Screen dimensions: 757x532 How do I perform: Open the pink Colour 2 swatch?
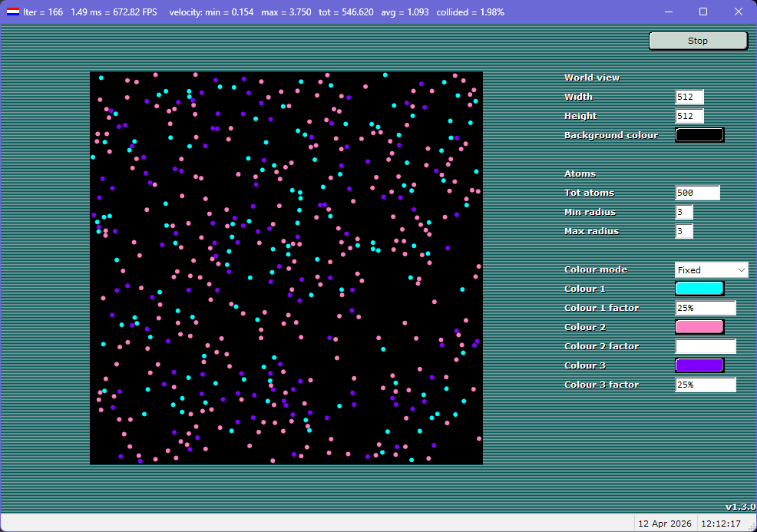(x=699, y=327)
